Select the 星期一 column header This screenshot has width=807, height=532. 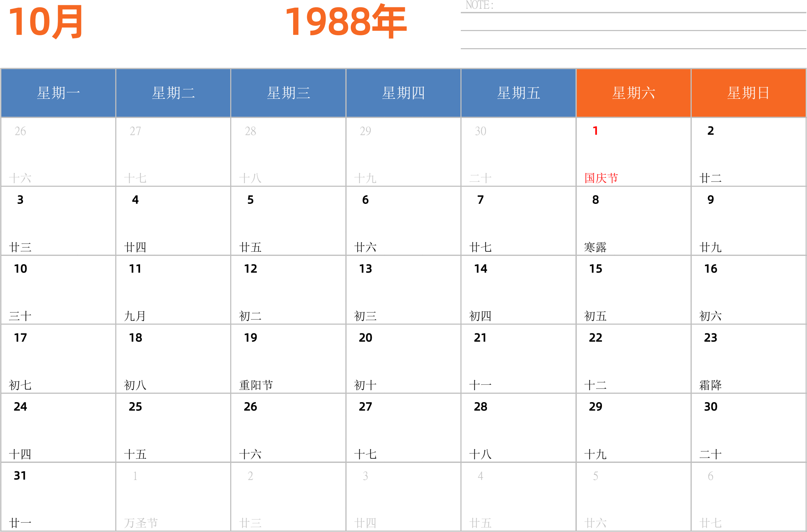(58, 93)
